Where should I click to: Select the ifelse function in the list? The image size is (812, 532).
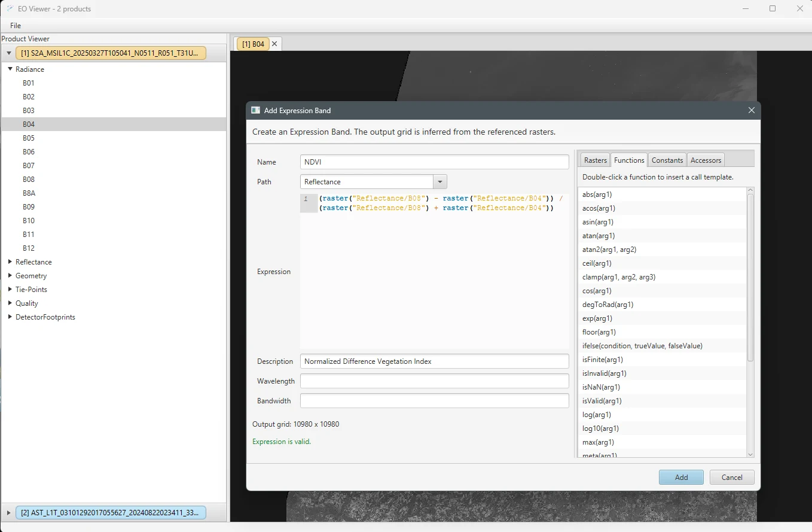click(x=663, y=346)
